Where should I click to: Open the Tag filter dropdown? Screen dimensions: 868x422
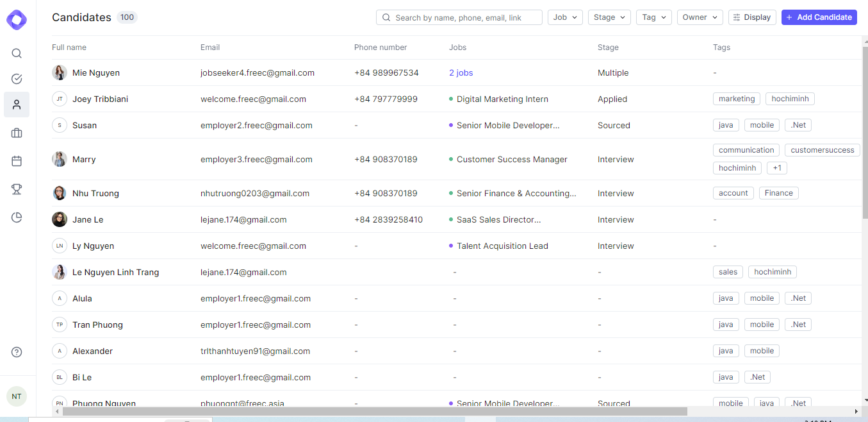pos(653,17)
